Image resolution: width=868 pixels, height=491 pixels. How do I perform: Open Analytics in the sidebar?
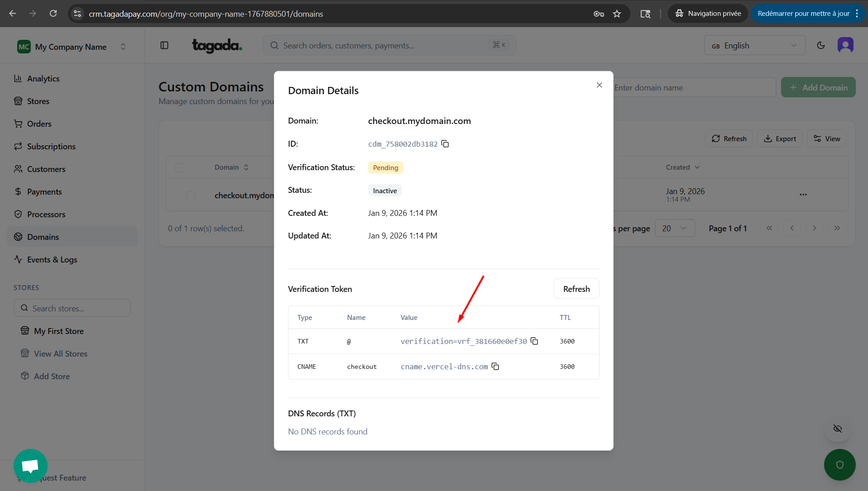click(x=43, y=78)
